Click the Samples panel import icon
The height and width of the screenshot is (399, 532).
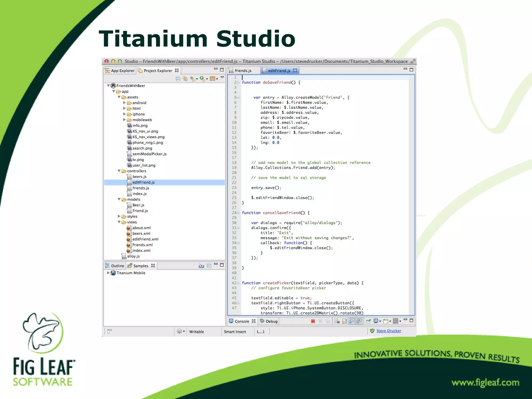(201, 265)
